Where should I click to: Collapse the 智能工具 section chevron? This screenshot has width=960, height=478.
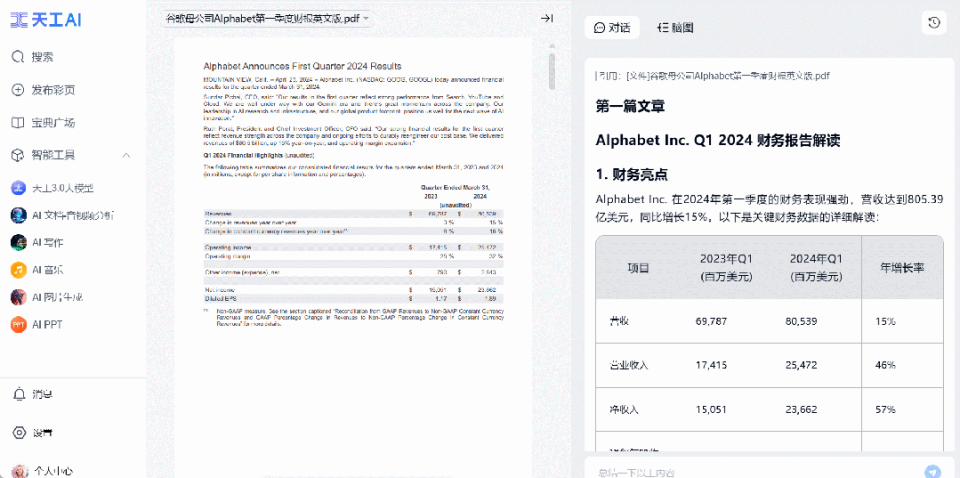tap(126, 155)
